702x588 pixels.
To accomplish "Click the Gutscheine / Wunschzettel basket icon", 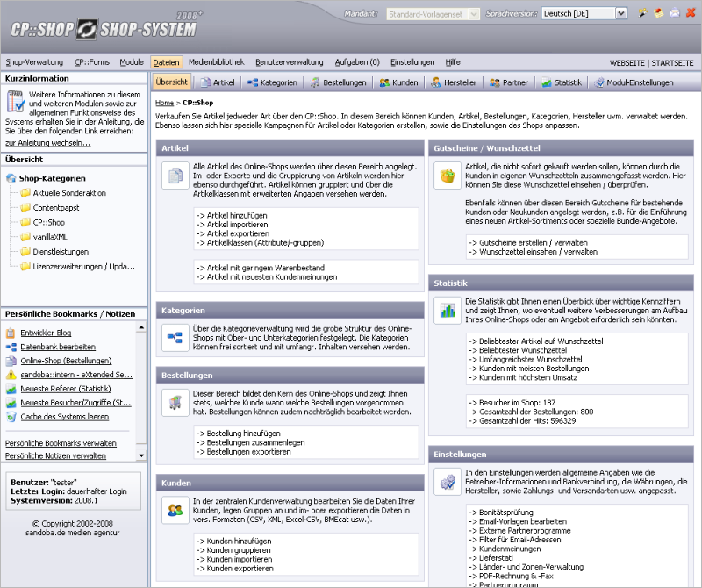I will coord(448,176).
